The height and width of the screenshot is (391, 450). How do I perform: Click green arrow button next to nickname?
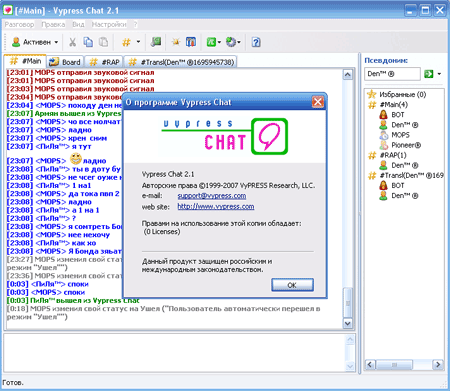428,74
